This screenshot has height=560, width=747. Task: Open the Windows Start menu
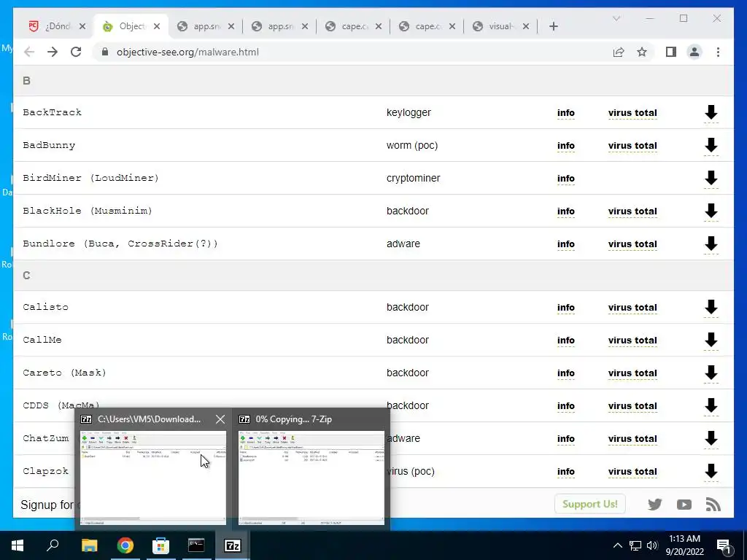click(18, 545)
